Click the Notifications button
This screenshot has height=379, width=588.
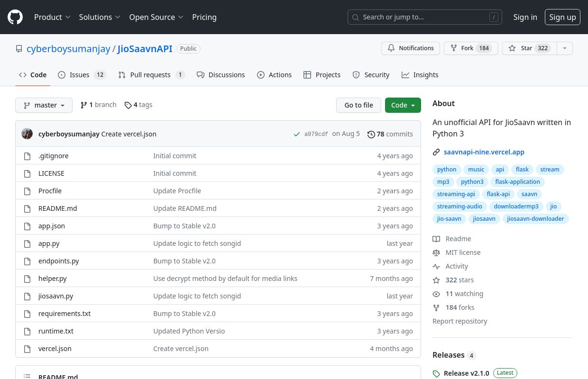point(411,48)
